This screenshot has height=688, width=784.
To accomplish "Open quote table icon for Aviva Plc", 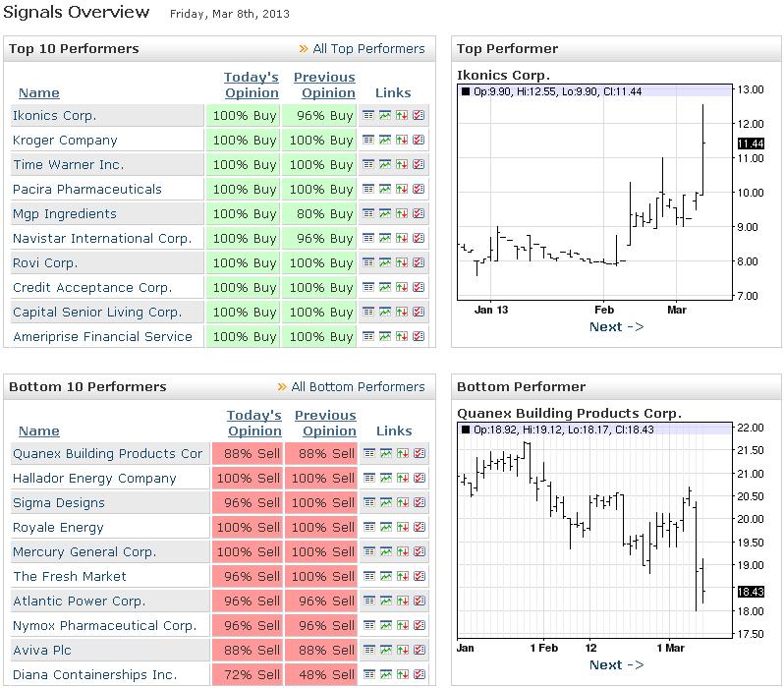I will 369,650.
